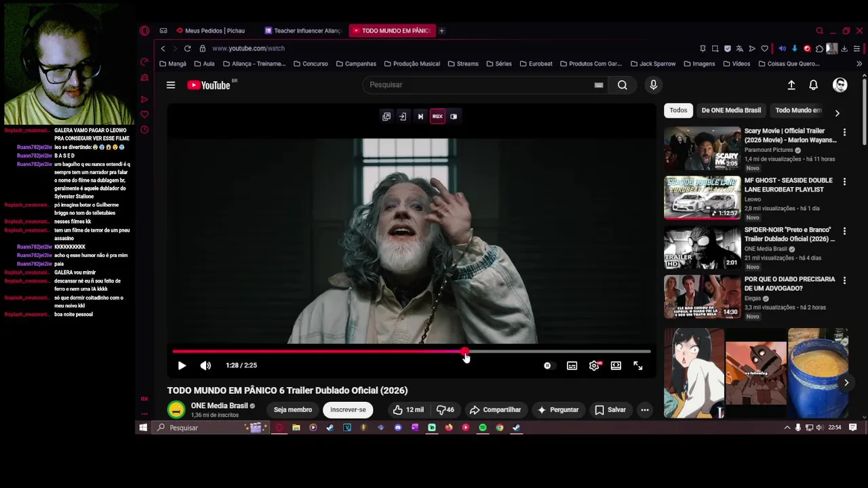Open the Windows Start menu
The height and width of the screenshot is (488, 868).
[x=143, y=428]
